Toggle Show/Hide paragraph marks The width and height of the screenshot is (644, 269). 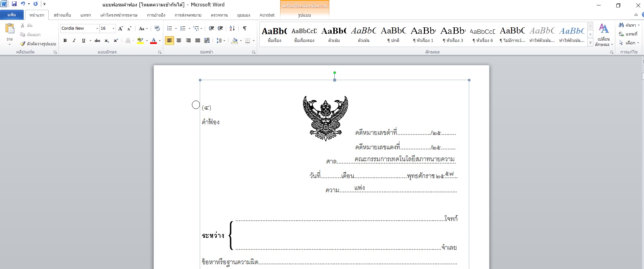coord(245,28)
